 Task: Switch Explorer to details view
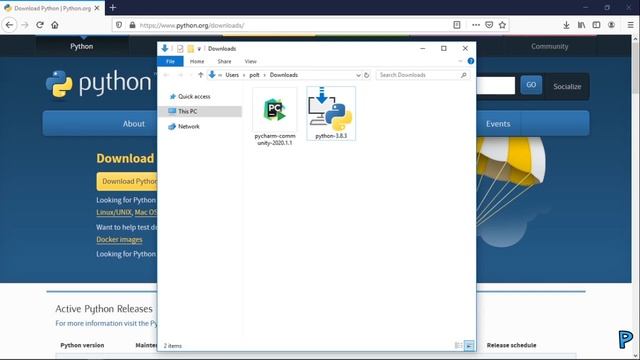pos(458,346)
